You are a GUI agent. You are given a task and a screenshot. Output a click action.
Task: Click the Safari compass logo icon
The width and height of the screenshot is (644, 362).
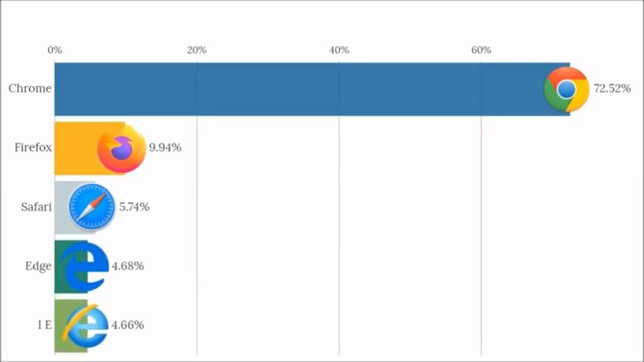tap(92, 207)
